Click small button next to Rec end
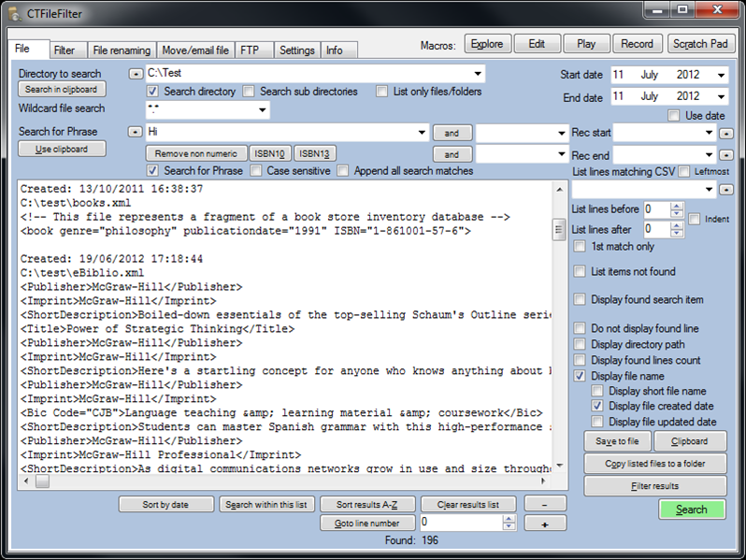The width and height of the screenshot is (746, 560). [726, 155]
